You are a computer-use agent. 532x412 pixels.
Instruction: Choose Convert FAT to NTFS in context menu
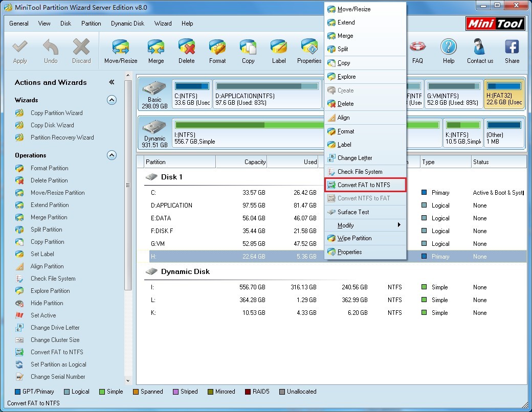(x=365, y=185)
